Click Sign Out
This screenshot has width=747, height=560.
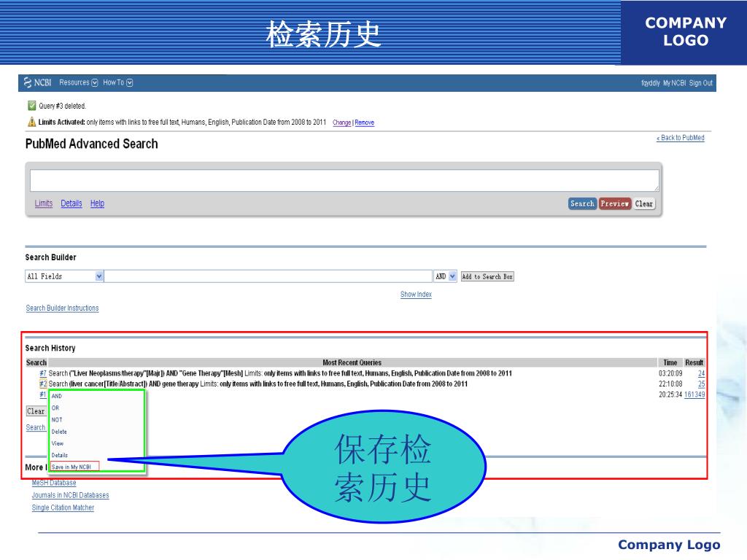[x=701, y=83]
